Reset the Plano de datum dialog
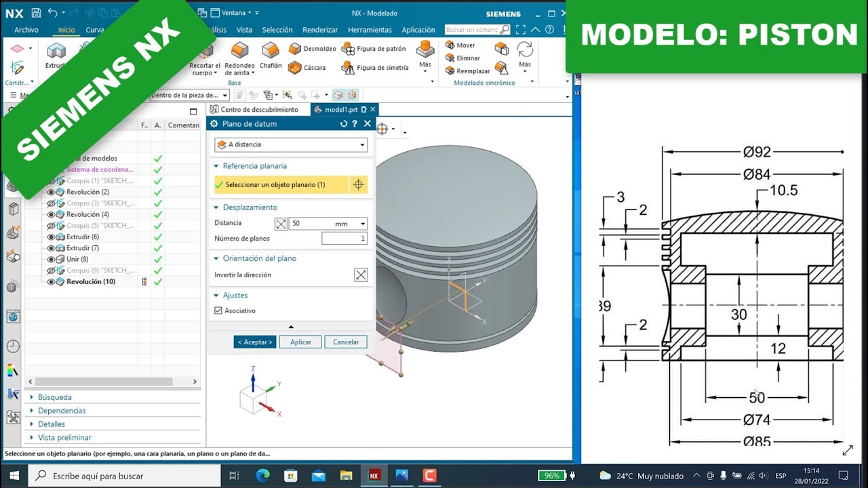 343,124
